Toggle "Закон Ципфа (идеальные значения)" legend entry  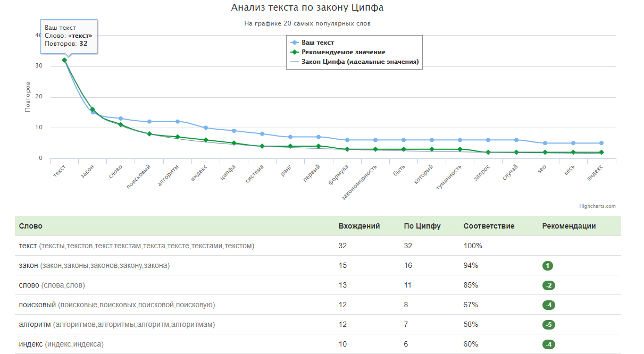pos(359,62)
